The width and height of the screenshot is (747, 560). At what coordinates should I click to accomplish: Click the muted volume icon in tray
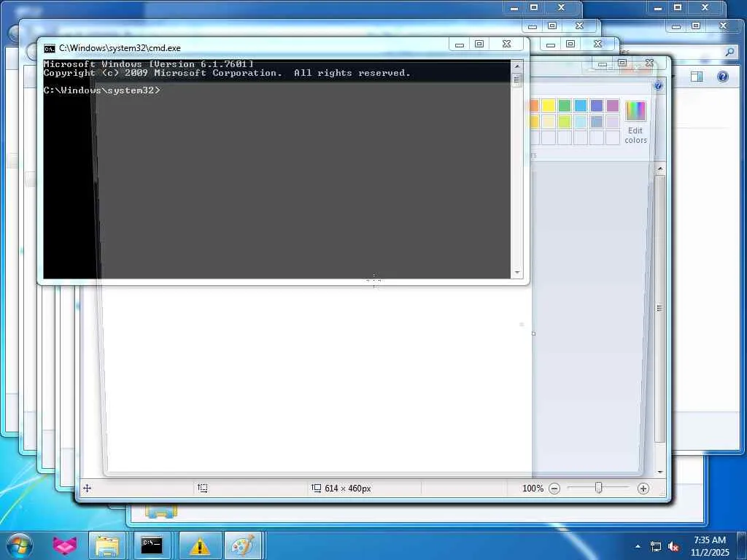click(x=673, y=547)
